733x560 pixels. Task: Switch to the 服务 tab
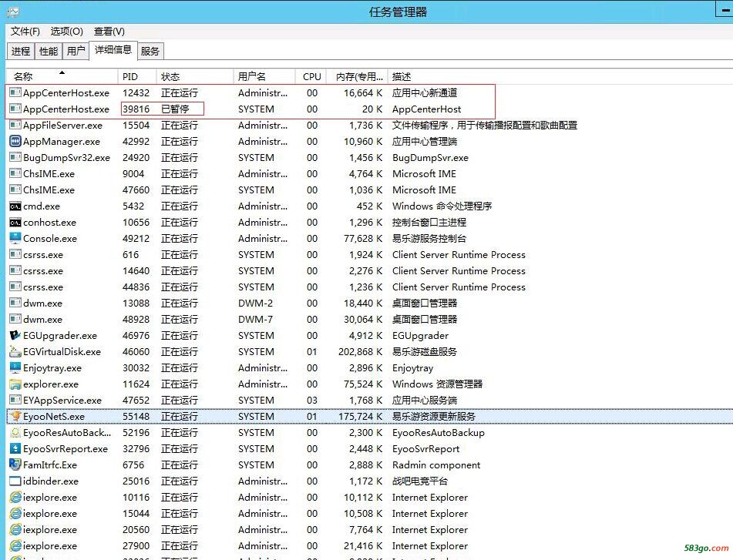[150, 51]
